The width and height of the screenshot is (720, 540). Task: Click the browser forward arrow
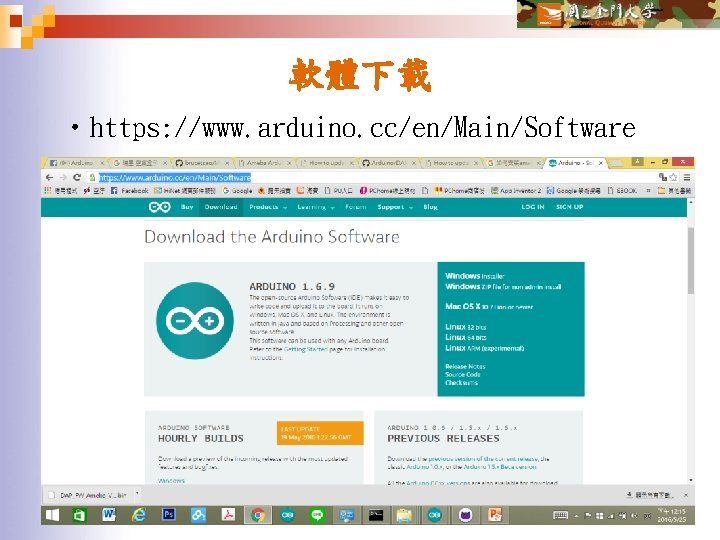pyautogui.click(x=63, y=177)
